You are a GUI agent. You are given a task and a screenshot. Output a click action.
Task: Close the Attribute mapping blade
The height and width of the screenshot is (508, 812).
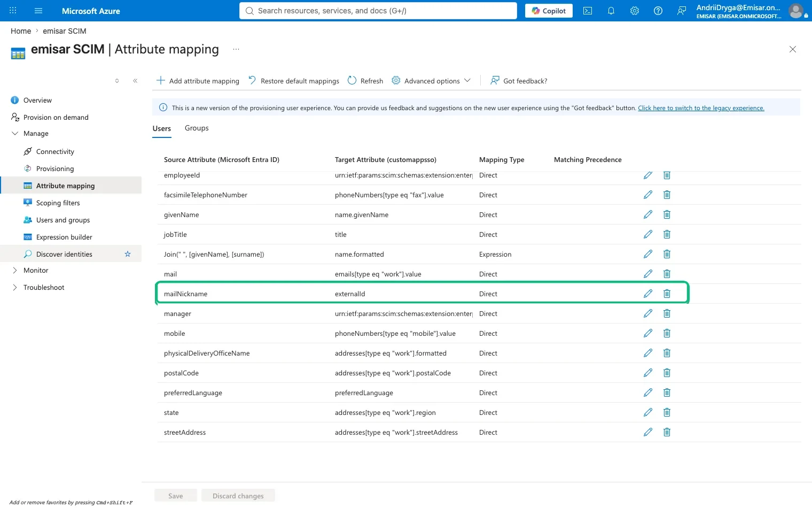coord(793,49)
